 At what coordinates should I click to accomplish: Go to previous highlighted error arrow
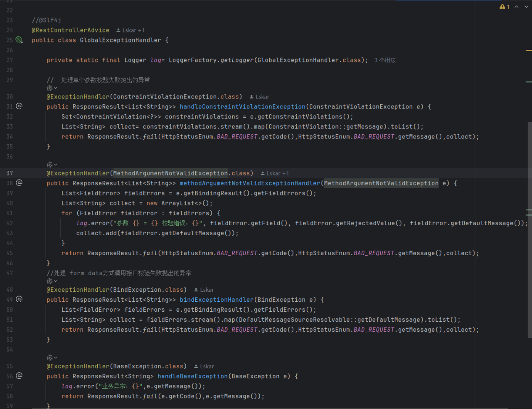click(x=516, y=7)
